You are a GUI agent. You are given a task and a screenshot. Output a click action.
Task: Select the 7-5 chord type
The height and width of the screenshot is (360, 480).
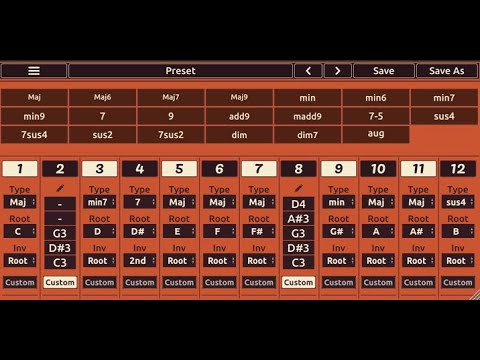click(376, 116)
